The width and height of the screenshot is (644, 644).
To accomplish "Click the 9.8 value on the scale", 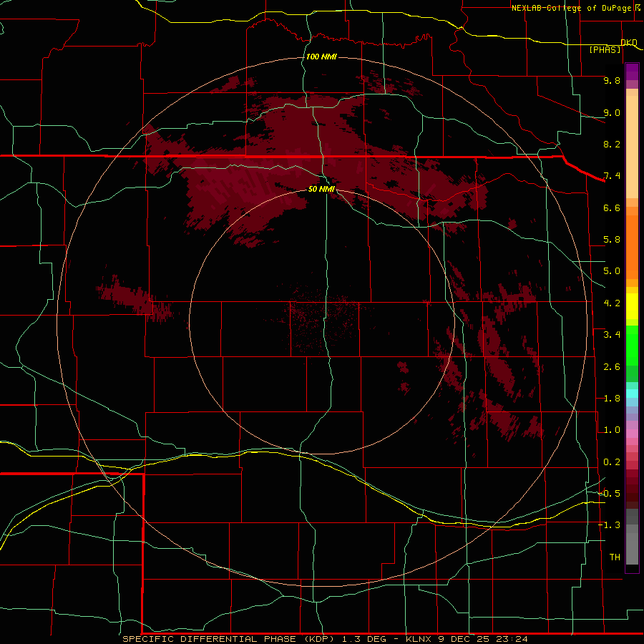I will 612,80.
